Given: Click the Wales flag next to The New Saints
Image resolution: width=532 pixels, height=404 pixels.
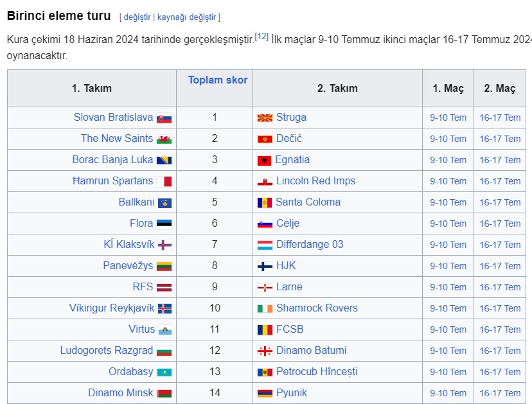Looking at the screenshot, I should point(164,139).
